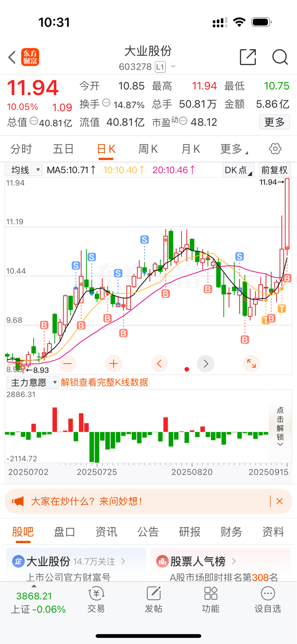
Task: Tap the 14.7万关注 follower count
Action: (x=94, y=561)
